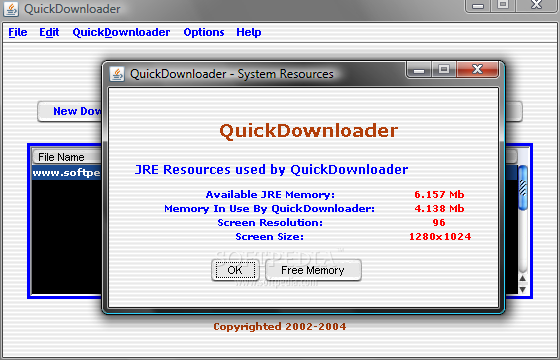Open the QuickDownloader menu
Screen dimensions: 560x360
[121, 32]
